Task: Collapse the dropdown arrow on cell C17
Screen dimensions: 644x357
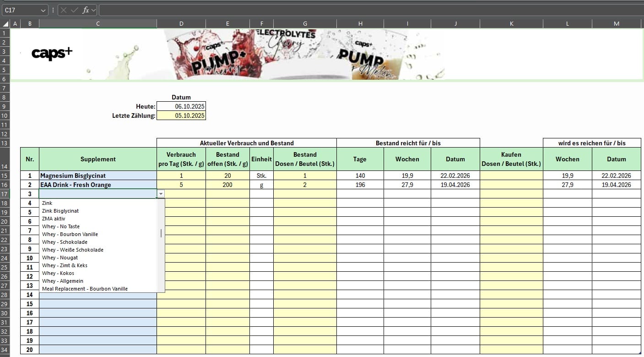Action: click(161, 194)
